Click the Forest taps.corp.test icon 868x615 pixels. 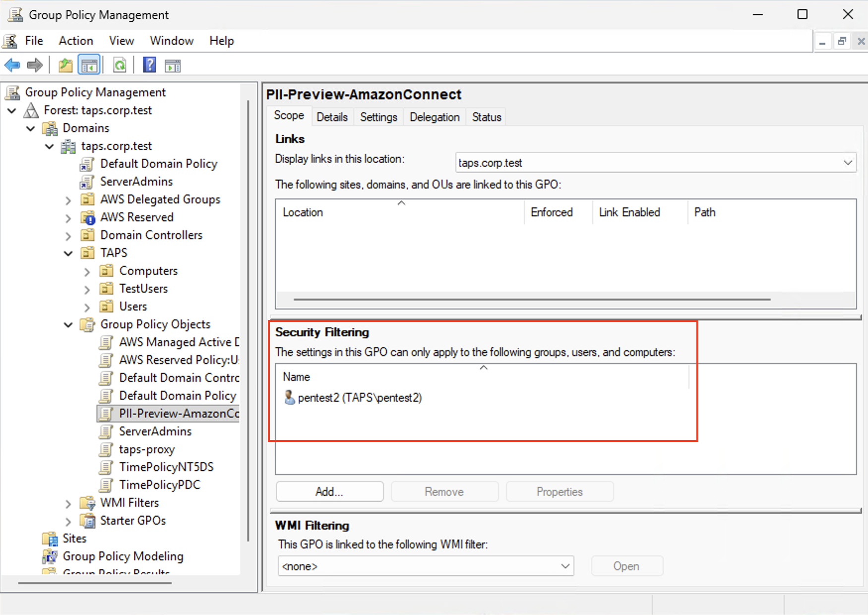(x=31, y=110)
